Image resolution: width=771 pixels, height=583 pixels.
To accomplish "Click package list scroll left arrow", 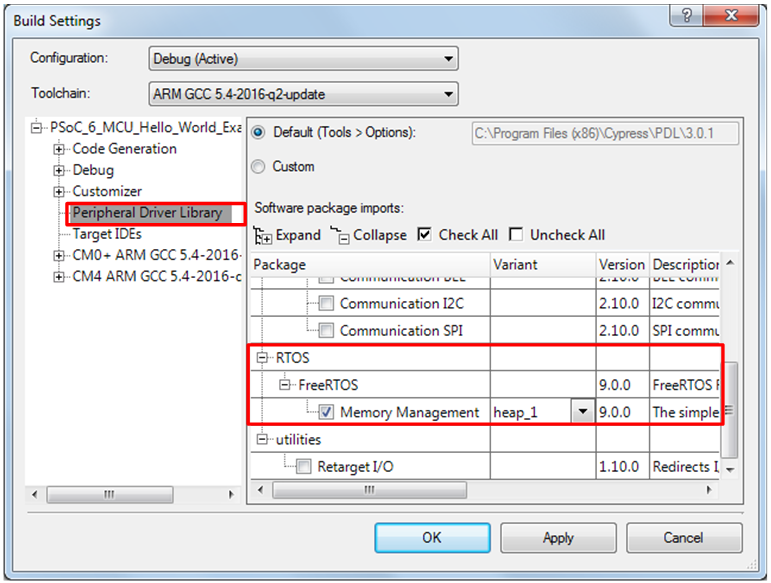I will [261, 490].
